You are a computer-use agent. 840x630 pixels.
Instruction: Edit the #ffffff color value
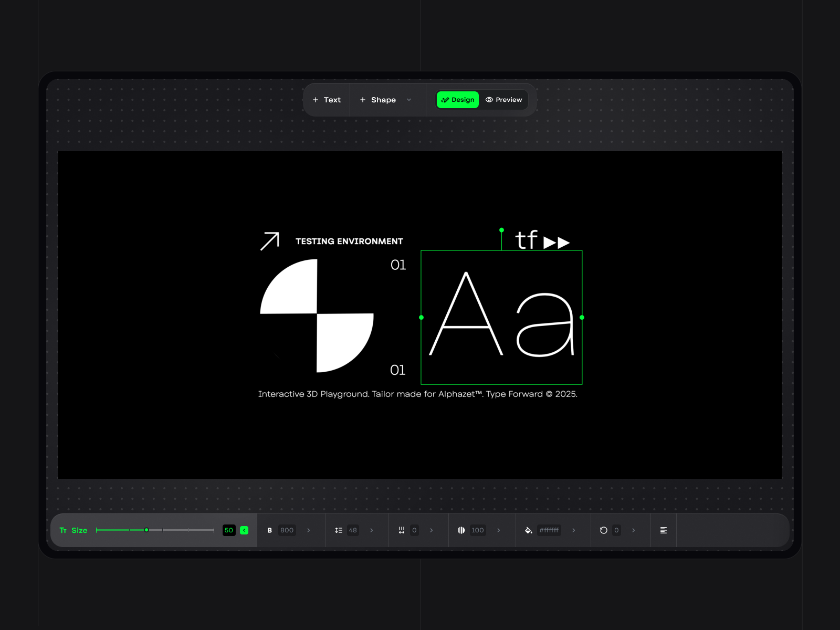(549, 530)
